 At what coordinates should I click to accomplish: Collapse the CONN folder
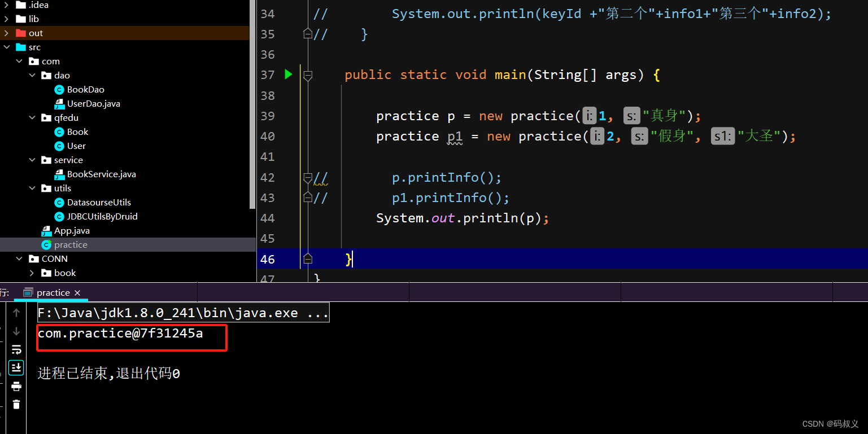click(x=19, y=259)
